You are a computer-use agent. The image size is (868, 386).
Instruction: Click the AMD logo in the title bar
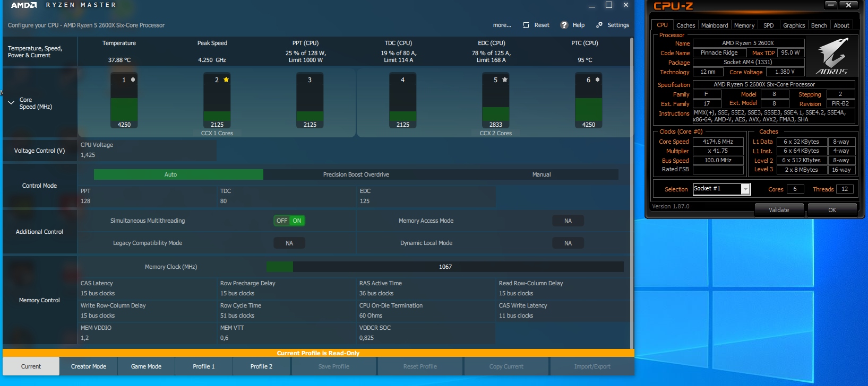(x=24, y=5)
